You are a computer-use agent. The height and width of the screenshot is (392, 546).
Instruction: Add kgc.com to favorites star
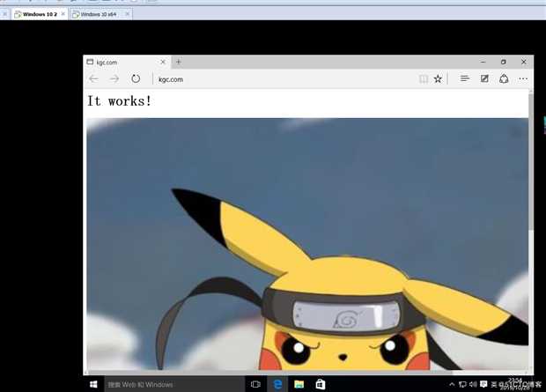pyautogui.click(x=438, y=79)
